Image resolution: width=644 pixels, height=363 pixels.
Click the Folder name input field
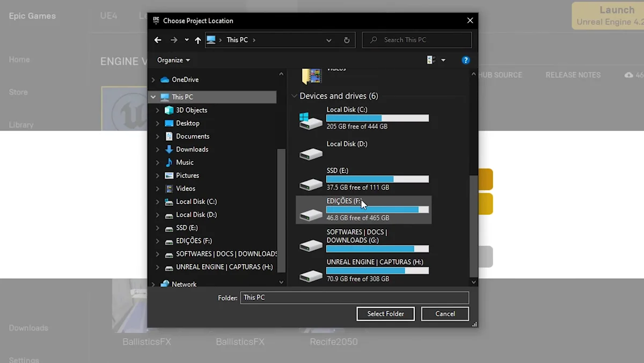[354, 297]
